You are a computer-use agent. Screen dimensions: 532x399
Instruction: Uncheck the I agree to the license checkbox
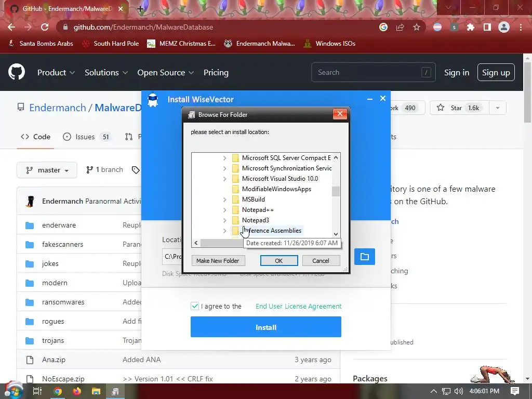point(195,306)
